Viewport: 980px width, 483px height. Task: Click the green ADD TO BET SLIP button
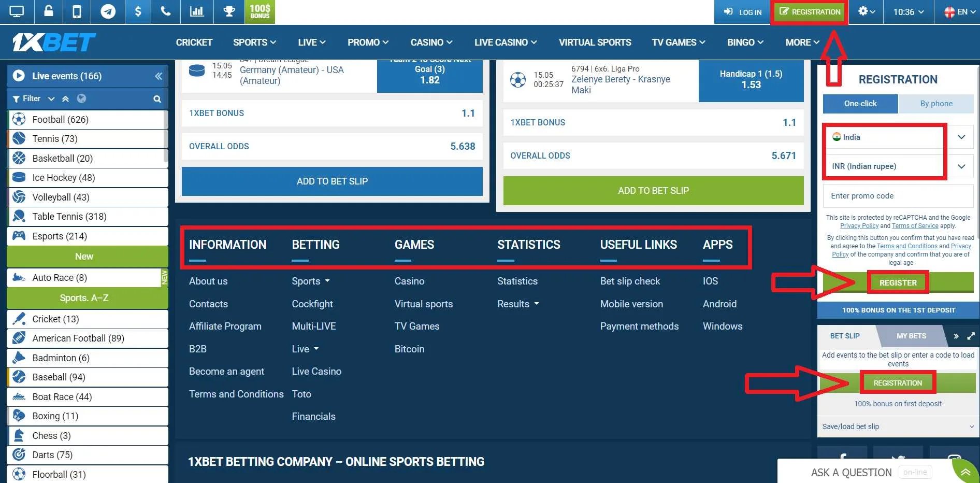pyautogui.click(x=653, y=191)
